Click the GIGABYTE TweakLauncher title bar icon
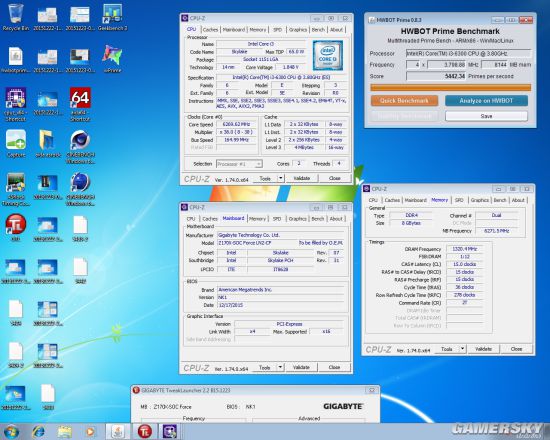Viewport: 550px width, 440px height. click(x=136, y=390)
